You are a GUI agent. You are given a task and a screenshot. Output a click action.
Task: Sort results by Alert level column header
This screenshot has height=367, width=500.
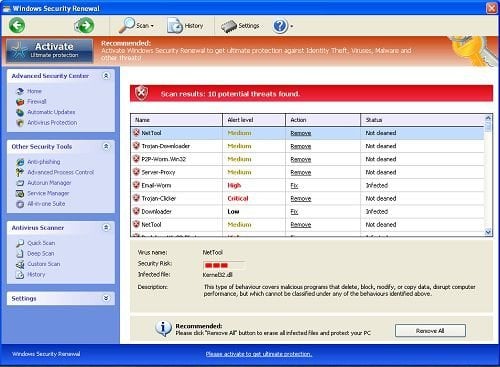254,120
